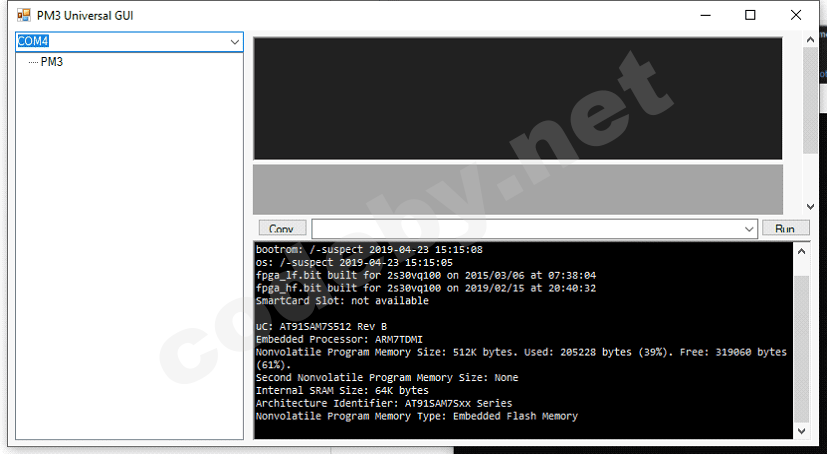Click the gray middle panel
This screenshot has height=454, width=827.
pyautogui.click(x=518, y=189)
